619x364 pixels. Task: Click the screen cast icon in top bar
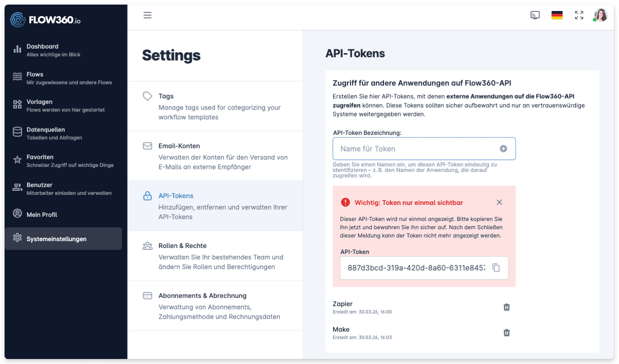[535, 15]
